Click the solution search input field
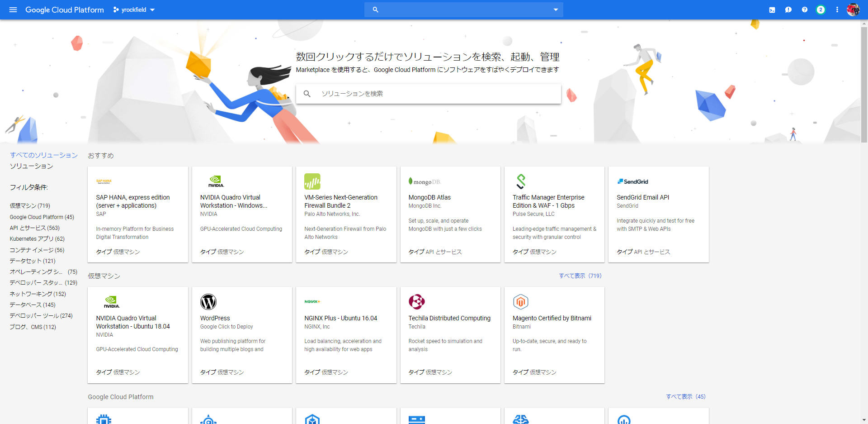 [x=429, y=94]
